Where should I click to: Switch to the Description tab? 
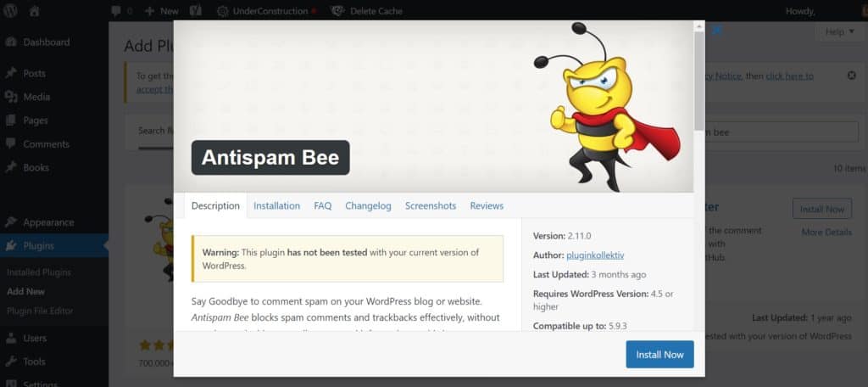tap(215, 205)
